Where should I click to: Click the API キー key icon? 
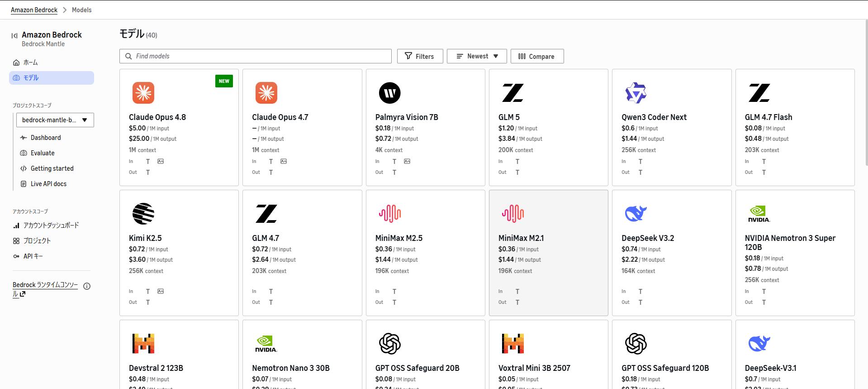tap(16, 256)
